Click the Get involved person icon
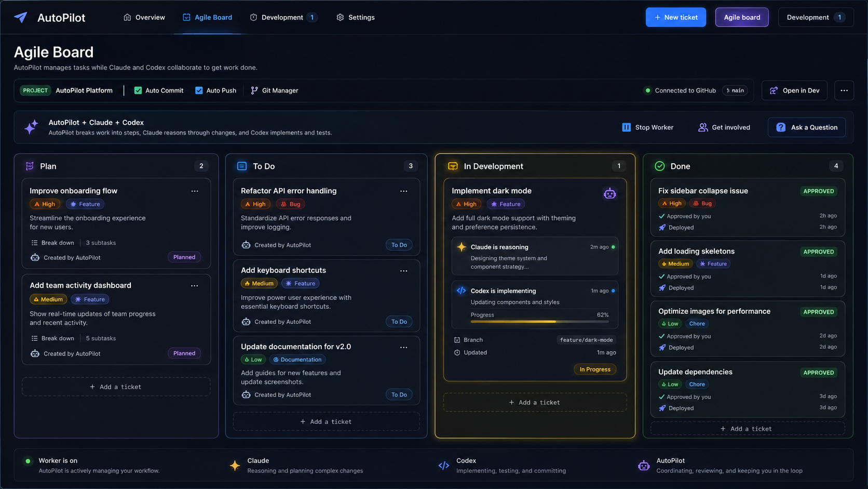Viewport: 868px width, 489px height. [x=703, y=127]
